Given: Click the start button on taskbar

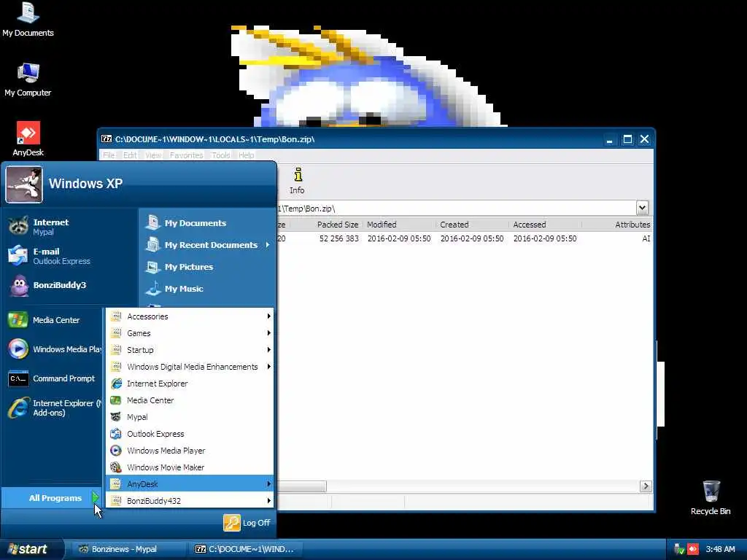Looking at the screenshot, I should (x=31, y=549).
